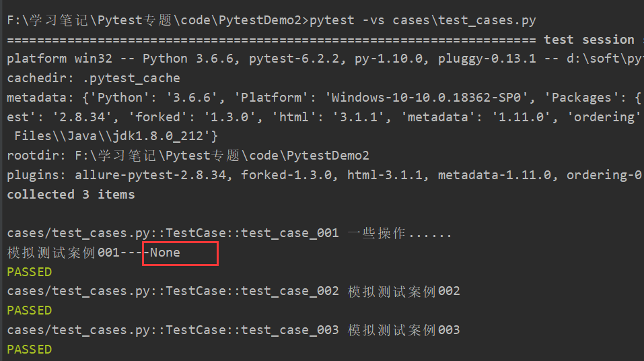Image resolution: width=644 pixels, height=361 pixels.
Task: Click PASSED result directly below test_case_002
Action: (30, 310)
